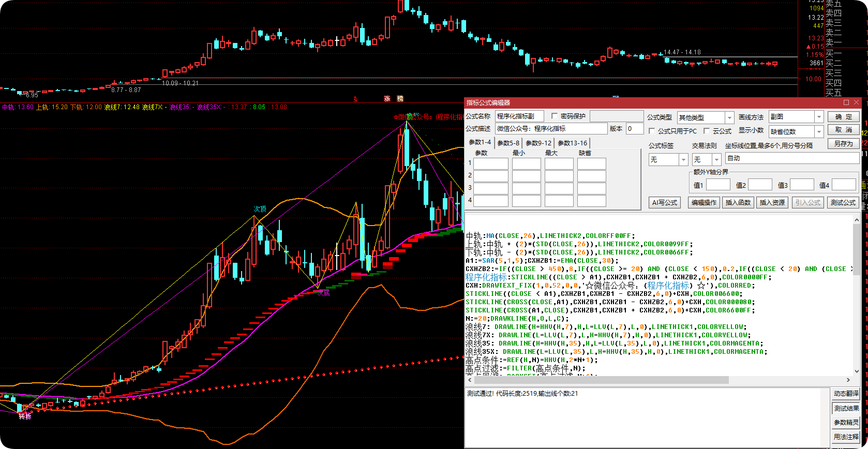Expand the 公式标签 dropdown
868x449 pixels.
tap(683, 160)
